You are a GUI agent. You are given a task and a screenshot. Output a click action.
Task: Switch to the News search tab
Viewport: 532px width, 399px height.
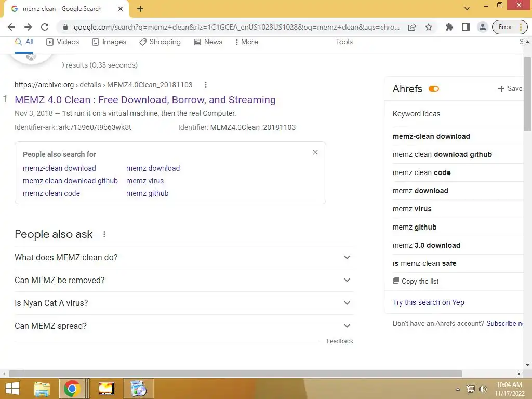point(208,42)
